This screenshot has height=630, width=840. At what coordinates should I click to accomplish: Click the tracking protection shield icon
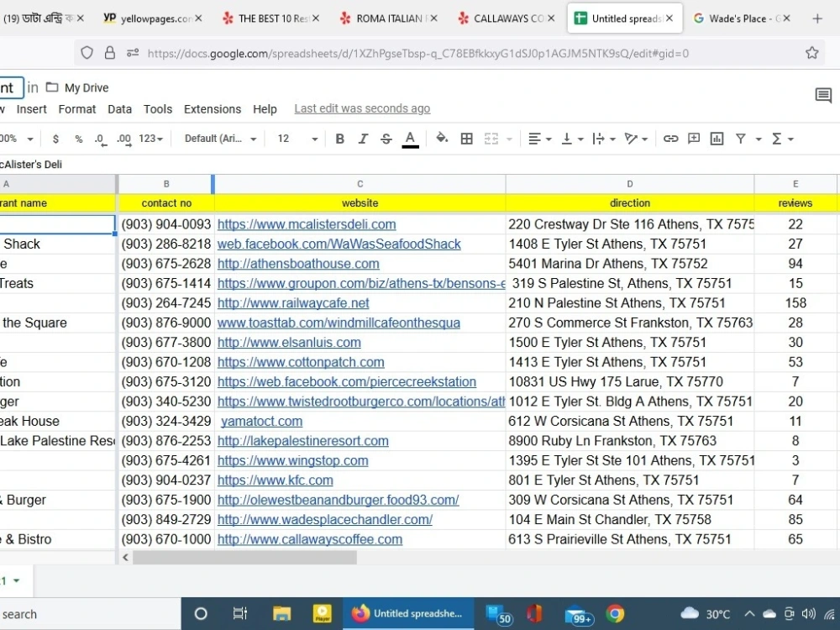[x=87, y=52]
